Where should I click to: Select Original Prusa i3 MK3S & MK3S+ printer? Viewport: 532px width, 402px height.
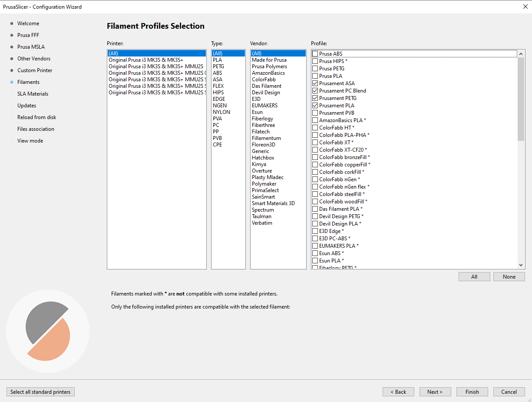pyautogui.click(x=157, y=60)
